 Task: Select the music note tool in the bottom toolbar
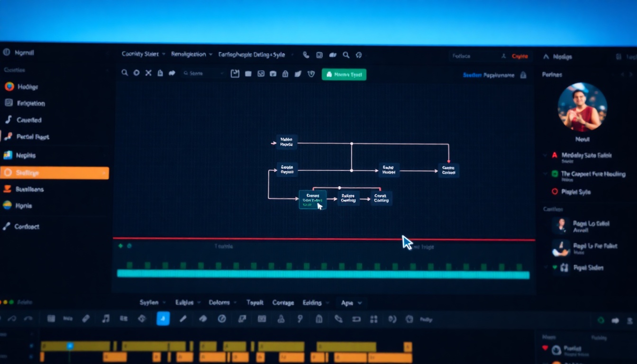pos(105,319)
